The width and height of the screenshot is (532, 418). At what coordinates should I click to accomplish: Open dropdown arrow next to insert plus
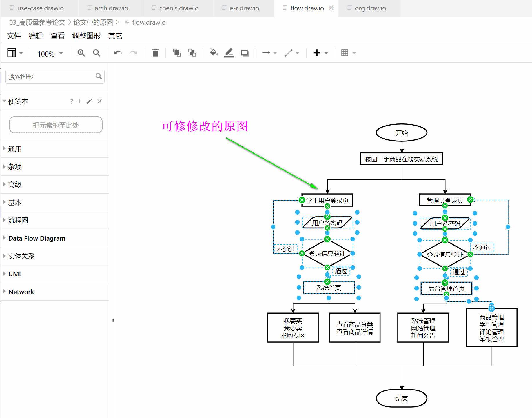326,53
